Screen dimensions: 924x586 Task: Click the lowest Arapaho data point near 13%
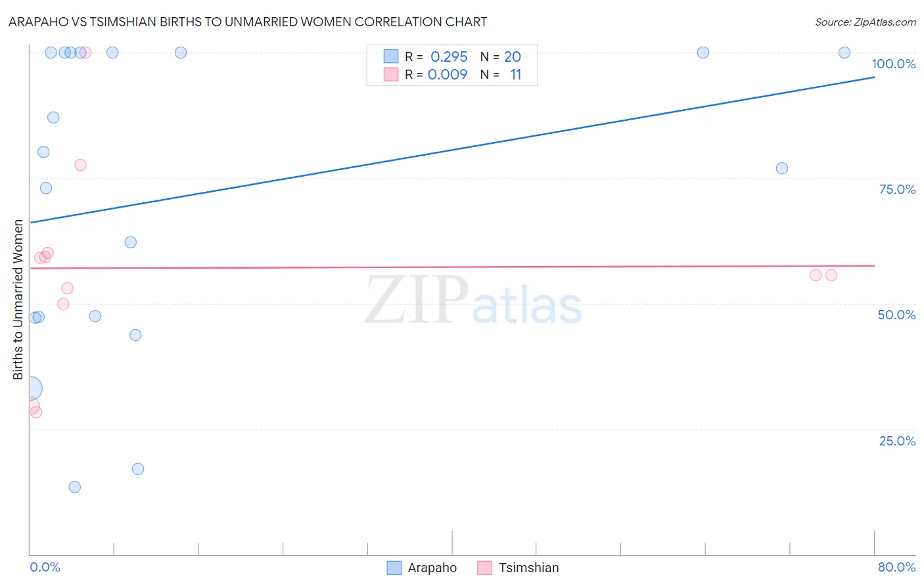pos(75,487)
